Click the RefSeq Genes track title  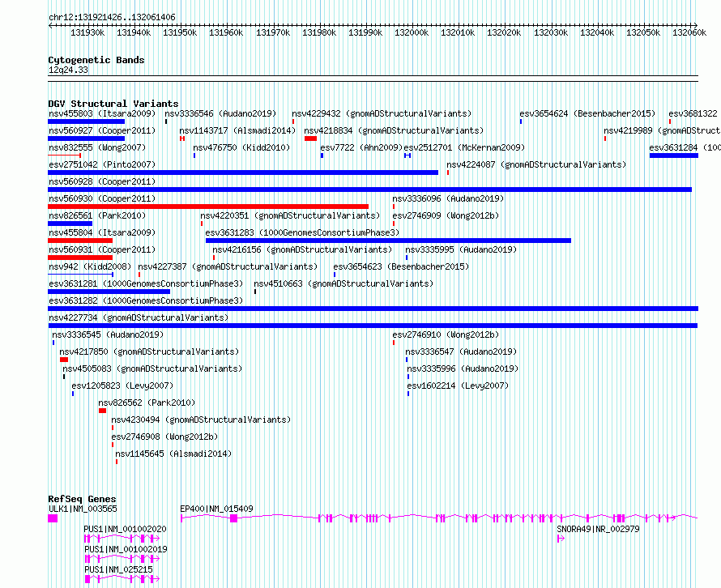coord(83,499)
